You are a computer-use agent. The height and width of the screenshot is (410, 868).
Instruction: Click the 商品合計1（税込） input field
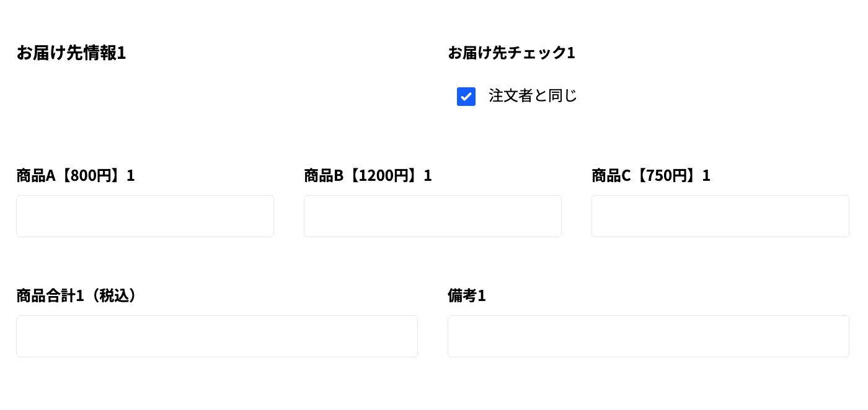pyautogui.click(x=217, y=336)
